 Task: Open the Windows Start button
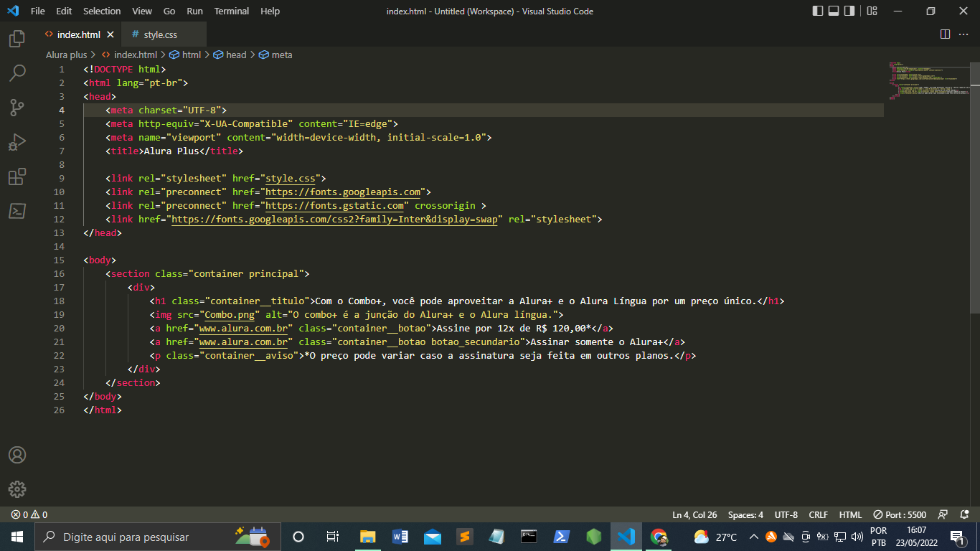point(17,537)
